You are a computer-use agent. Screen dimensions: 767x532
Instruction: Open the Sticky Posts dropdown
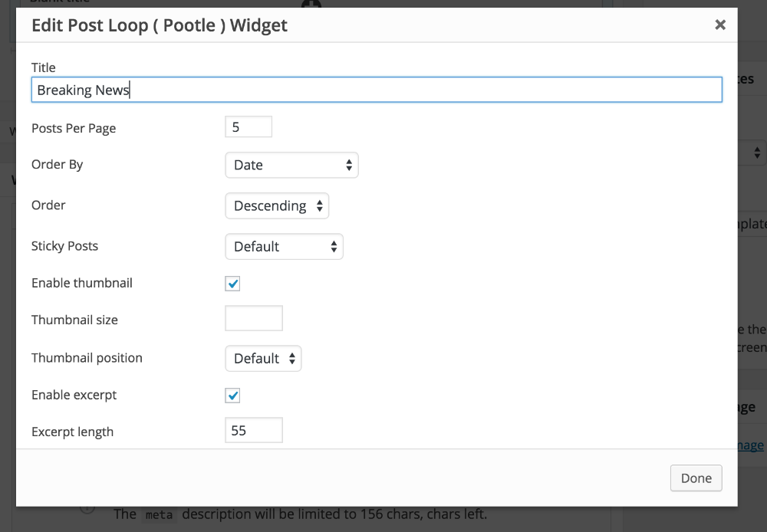(x=284, y=246)
